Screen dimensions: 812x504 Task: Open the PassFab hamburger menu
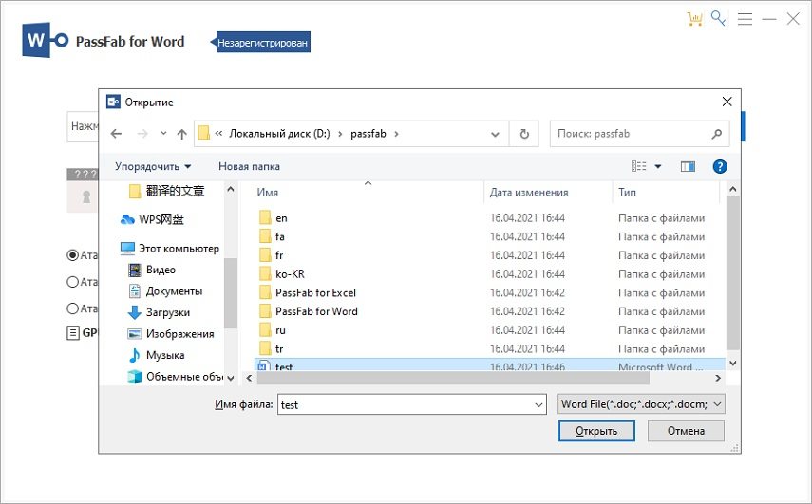pyautogui.click(x=745, y=19)
